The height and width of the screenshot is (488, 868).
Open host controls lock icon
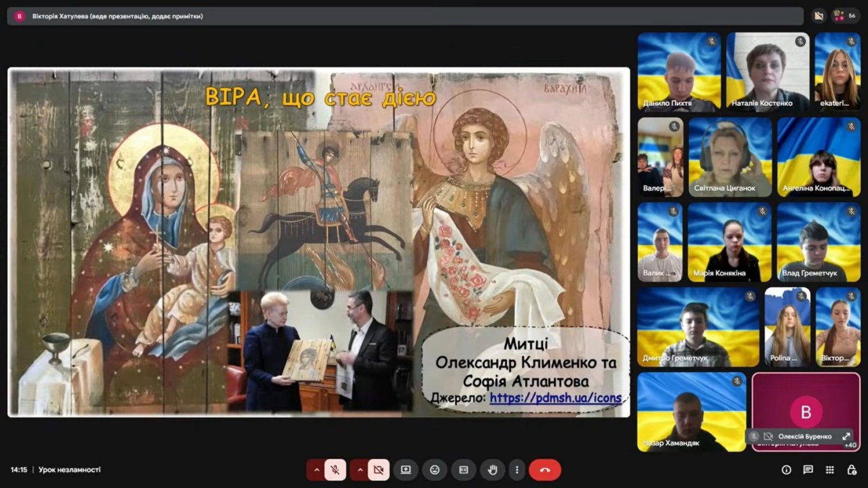click(x=851, y=470)
